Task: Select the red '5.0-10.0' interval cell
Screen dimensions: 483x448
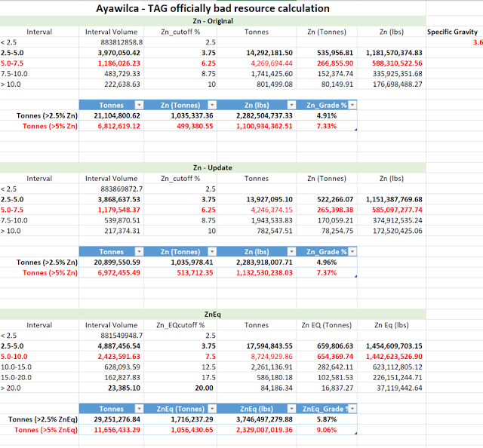Action: pos(39,356)
